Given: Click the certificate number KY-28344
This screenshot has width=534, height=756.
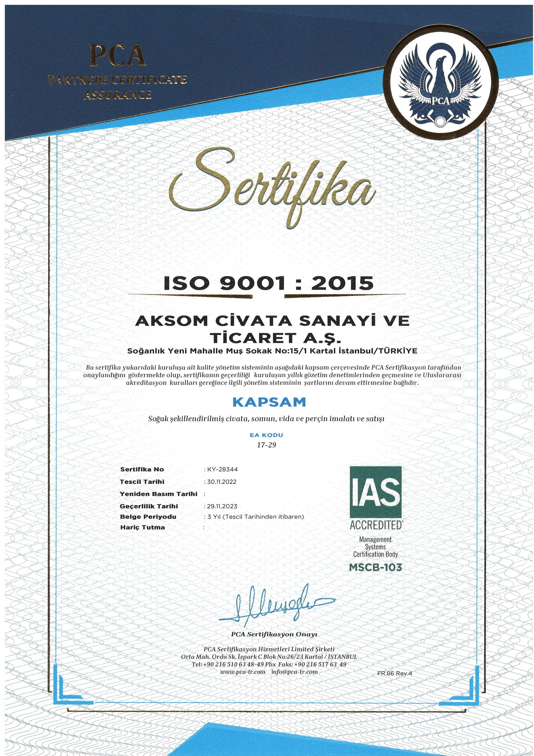Looking at the screenshot, I should pyautogui.click(x=222, y=469).
